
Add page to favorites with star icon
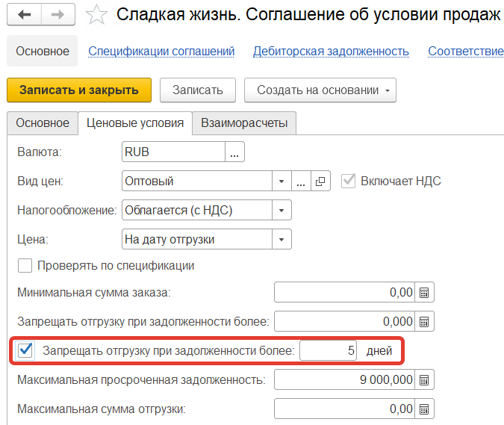coord(96,15)
